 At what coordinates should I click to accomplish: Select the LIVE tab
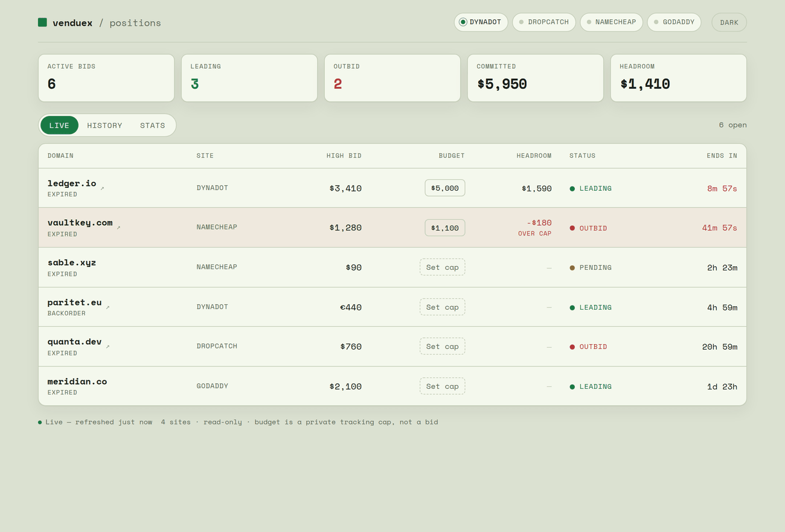59,125
